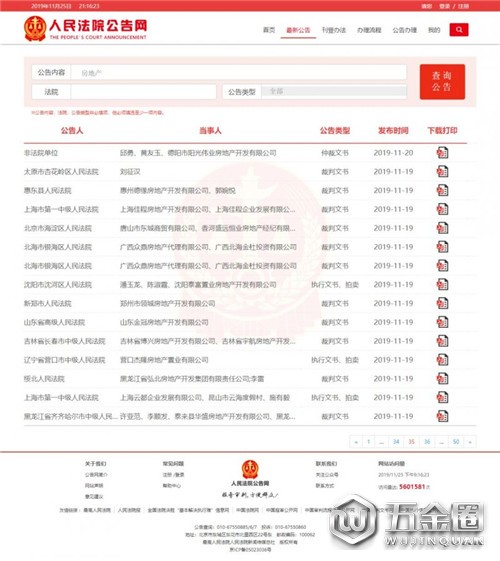The height and width of the screenshot is (561, 500).
Task: Go to previous page with « arrow
Action: coord(356,442)
